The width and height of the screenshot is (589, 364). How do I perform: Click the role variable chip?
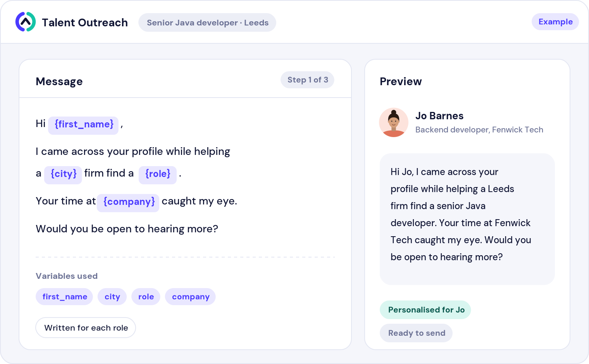coord(146,297)
